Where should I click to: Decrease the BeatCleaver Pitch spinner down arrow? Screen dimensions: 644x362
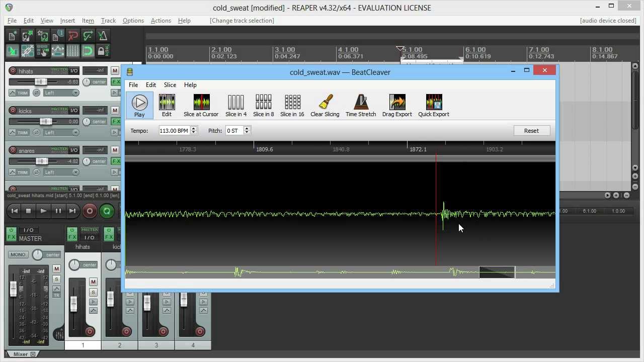point(247,133)
